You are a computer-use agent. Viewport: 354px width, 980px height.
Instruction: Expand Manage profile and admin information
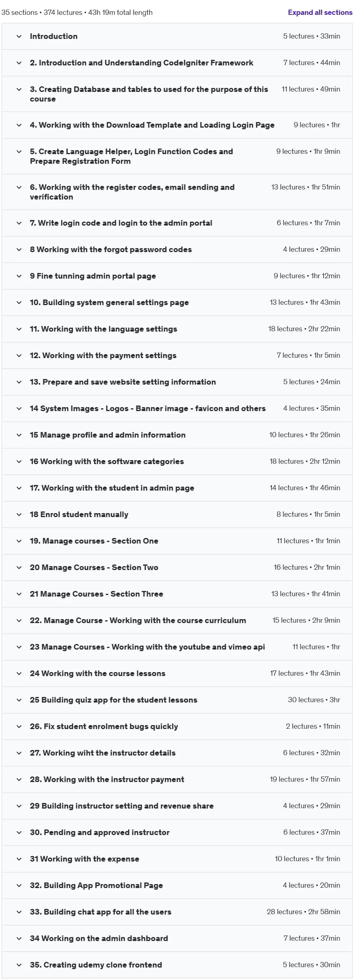coord(177,435)
